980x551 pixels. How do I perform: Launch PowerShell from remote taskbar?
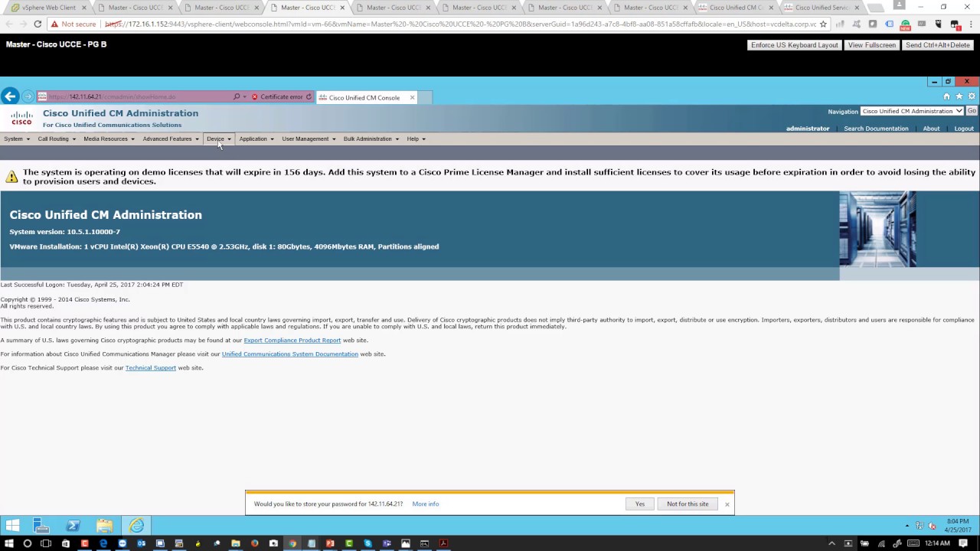coord(73,525)
